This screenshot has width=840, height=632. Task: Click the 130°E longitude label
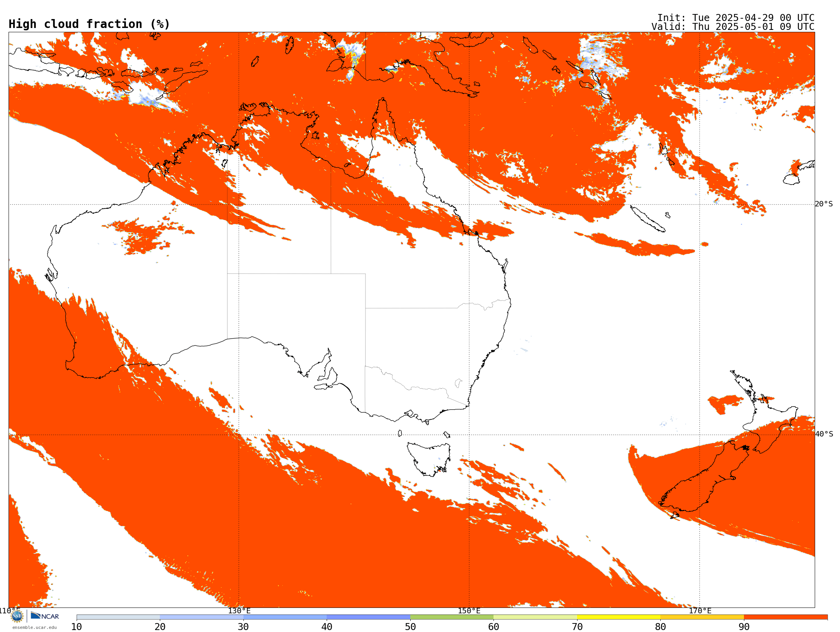tap(239, 611)
